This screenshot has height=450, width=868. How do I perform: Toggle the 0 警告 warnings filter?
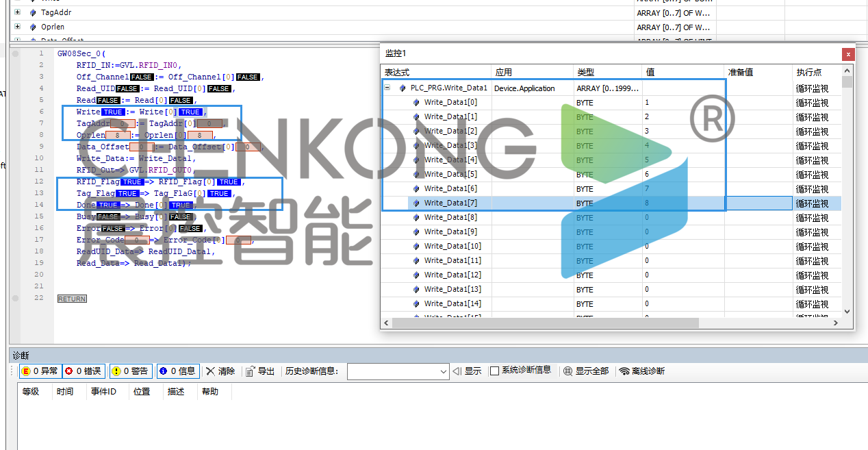(130, 371)
